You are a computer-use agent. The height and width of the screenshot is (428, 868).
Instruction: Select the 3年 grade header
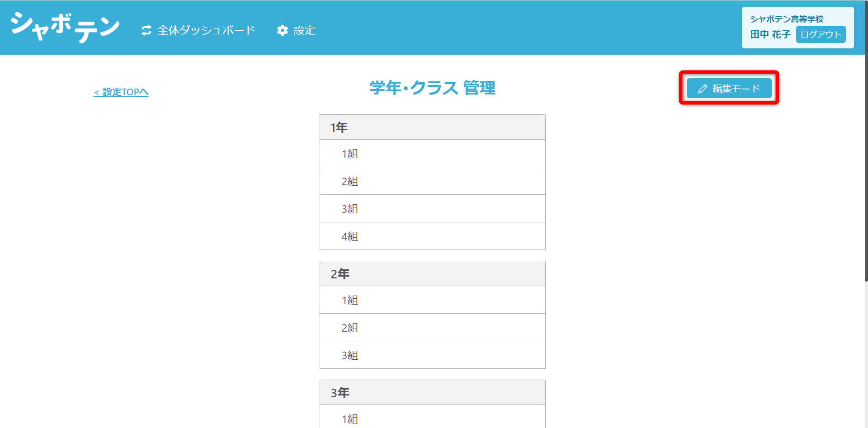pos(433,392)
